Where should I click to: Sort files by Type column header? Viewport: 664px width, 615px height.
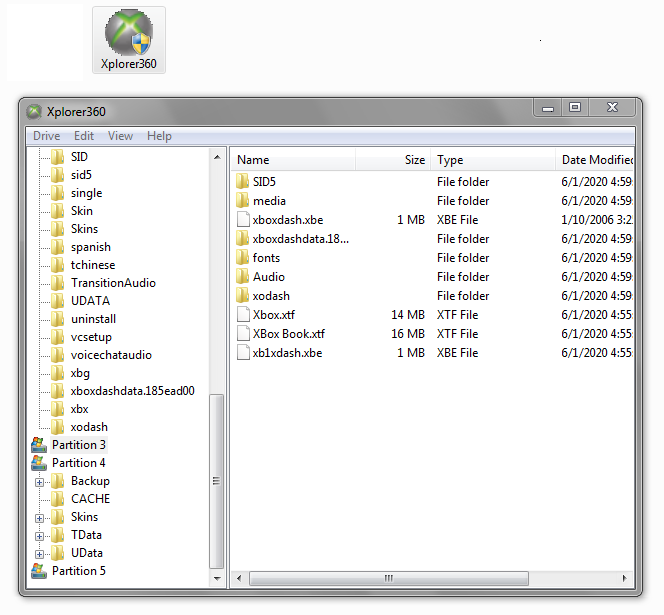click(492, 160)
